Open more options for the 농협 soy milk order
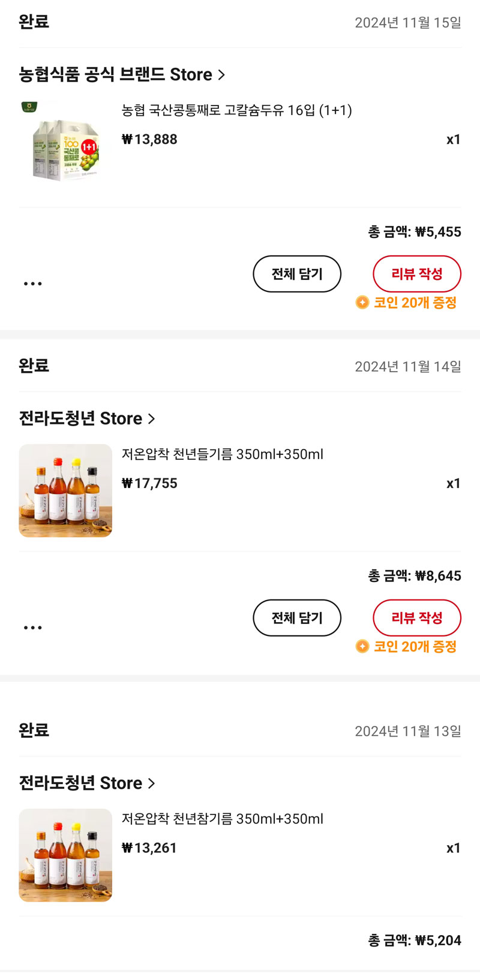 point(32,284)
